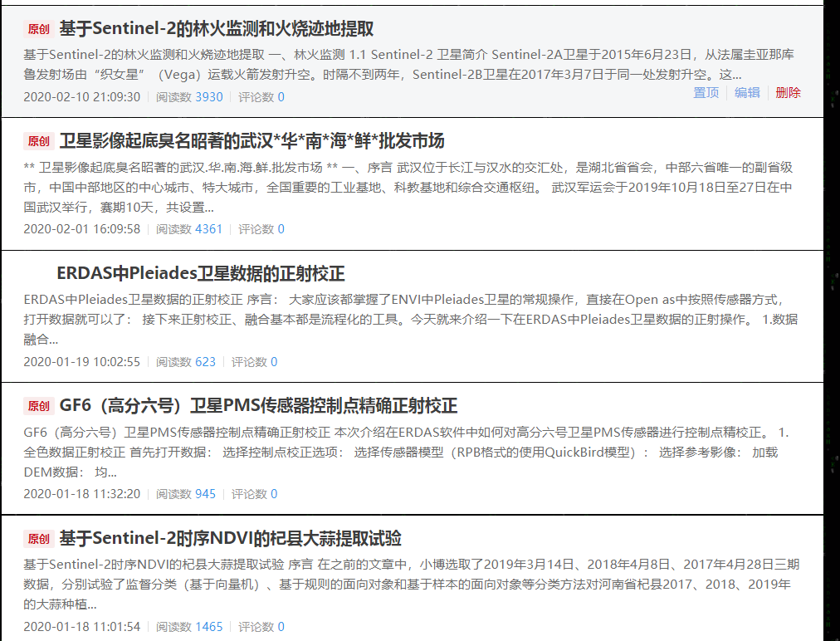Click the red 删除 link

point(788,93)
